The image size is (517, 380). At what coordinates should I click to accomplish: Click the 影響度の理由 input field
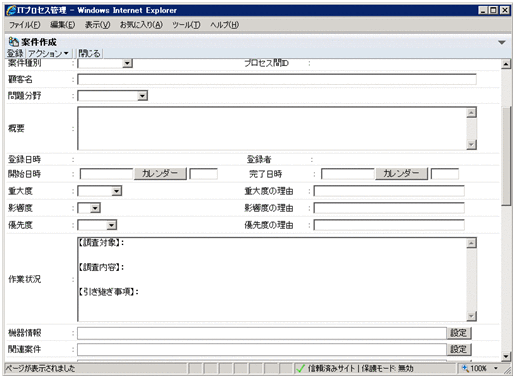click(389, 208)
